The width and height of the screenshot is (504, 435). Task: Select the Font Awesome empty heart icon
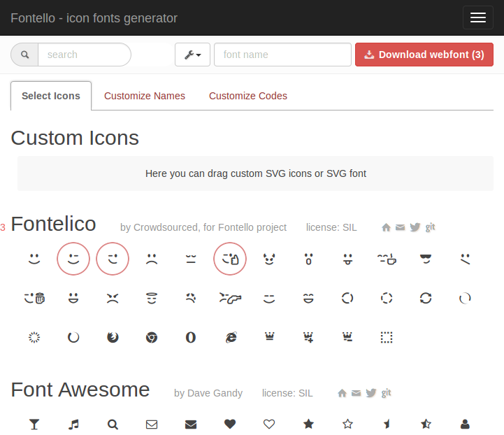(269, 424)
